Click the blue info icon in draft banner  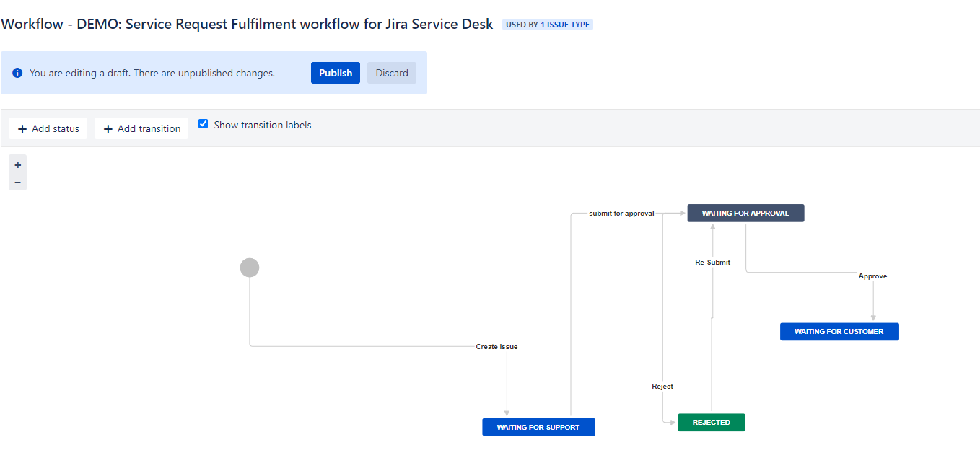pyautogui.click(x=17, y=73)
